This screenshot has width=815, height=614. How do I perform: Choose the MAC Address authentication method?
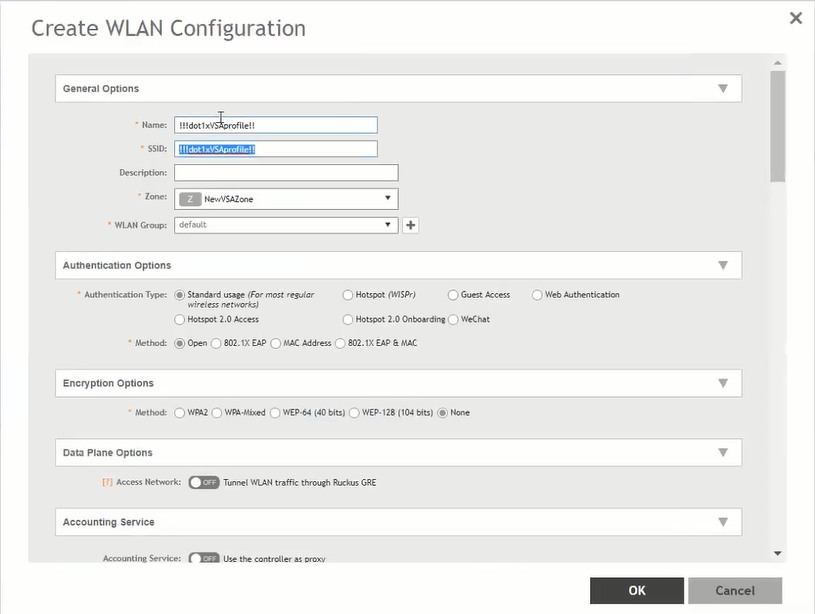point(275,343)
